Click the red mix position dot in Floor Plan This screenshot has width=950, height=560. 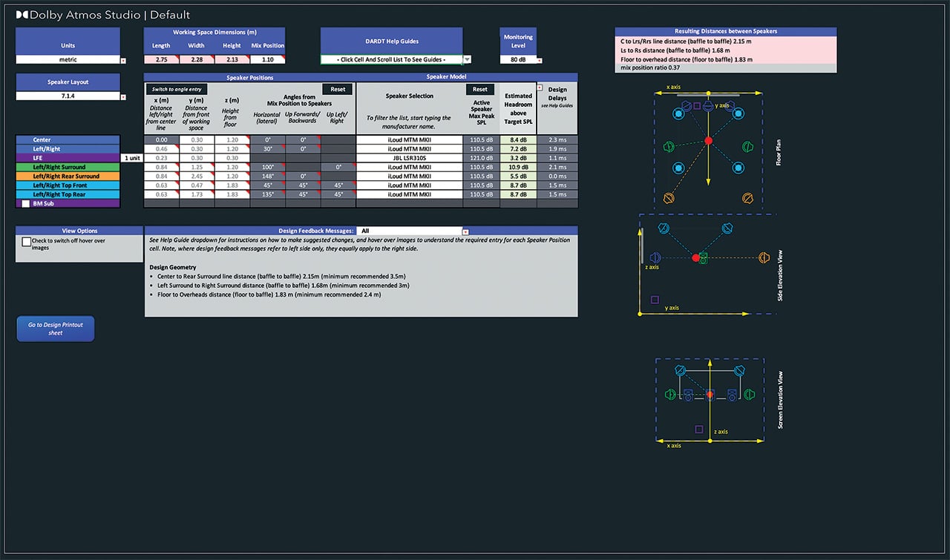(709, 140)
